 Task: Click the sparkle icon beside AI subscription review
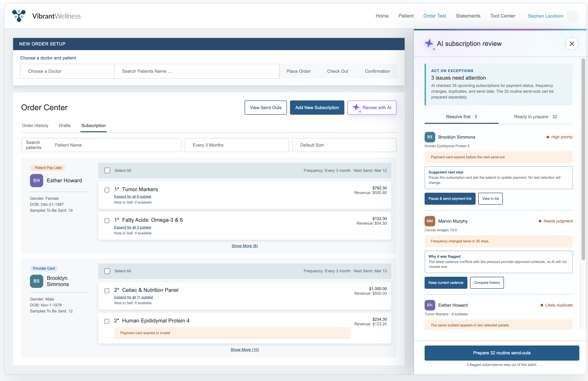429,44
